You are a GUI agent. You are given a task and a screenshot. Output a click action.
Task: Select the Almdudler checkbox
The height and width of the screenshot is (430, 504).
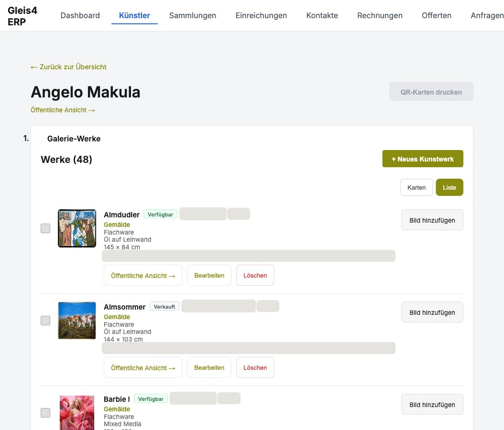(45, 228)
